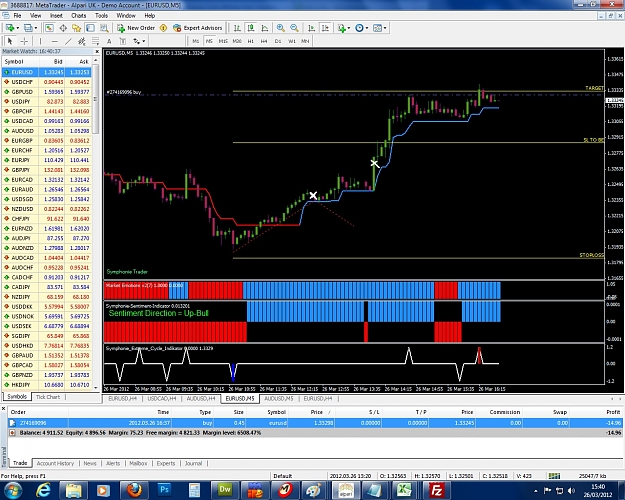Switch to the USDCAD,H4 chart tab
Viewport: 625px width, 500px height.
[162, 398]
